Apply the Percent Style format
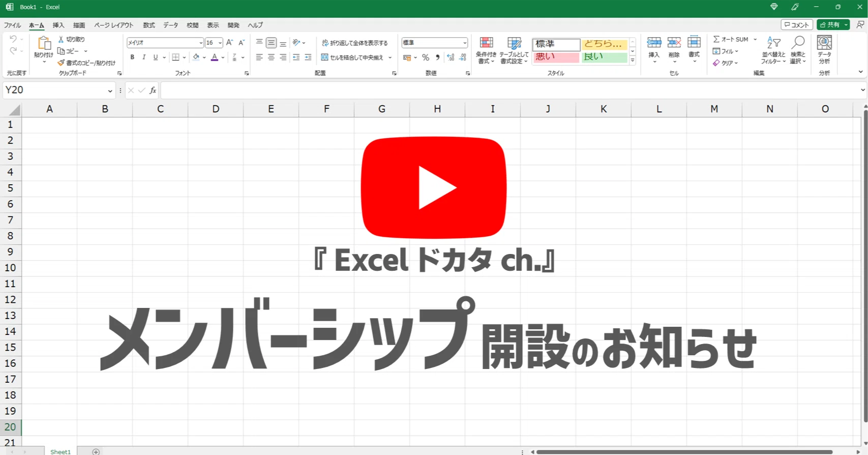Image resolution: width=868 pixels, height=455 pixels. point(426,58)
